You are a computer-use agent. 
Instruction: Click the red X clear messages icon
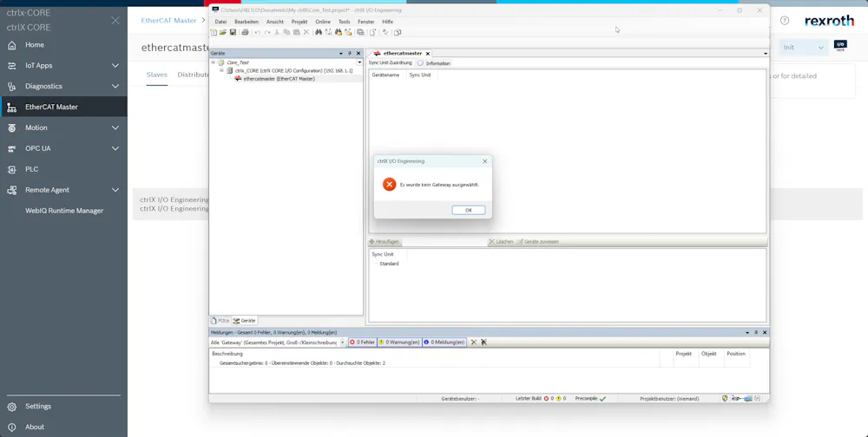coord(473,342)
